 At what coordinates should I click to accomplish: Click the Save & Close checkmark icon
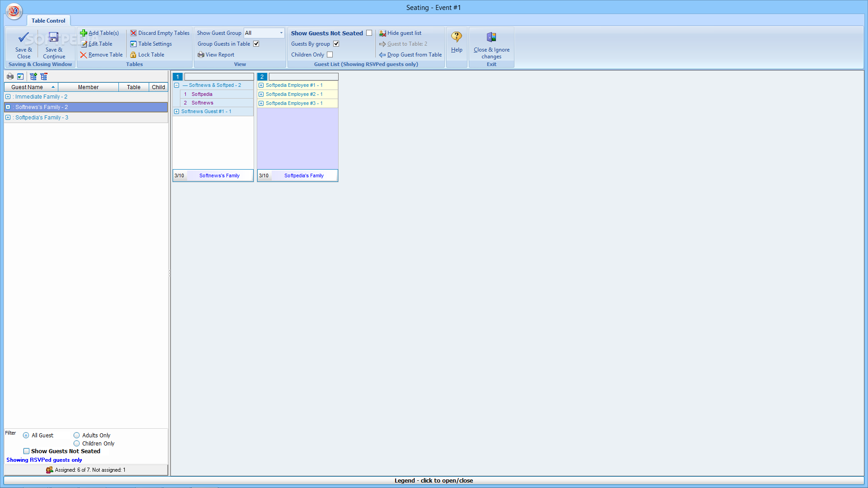(x=24, y=37)
